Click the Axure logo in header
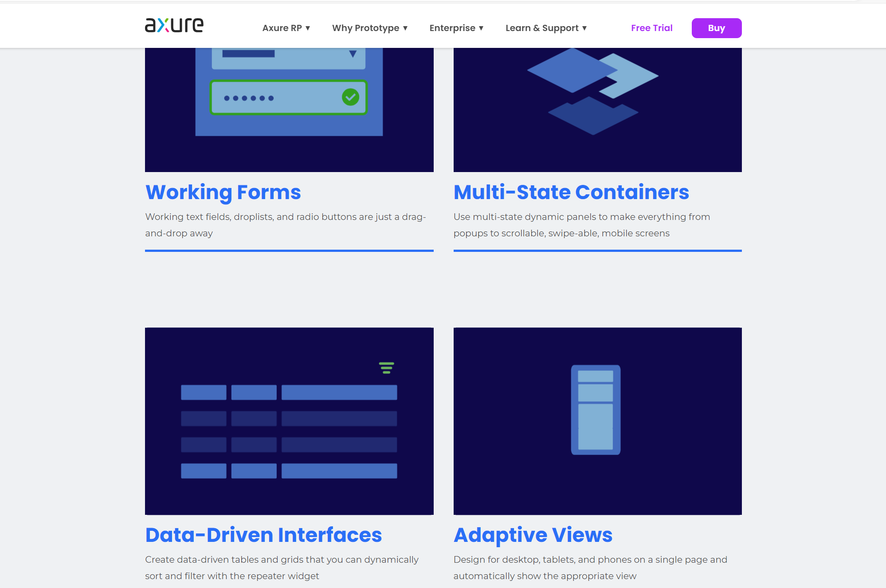 174,25
